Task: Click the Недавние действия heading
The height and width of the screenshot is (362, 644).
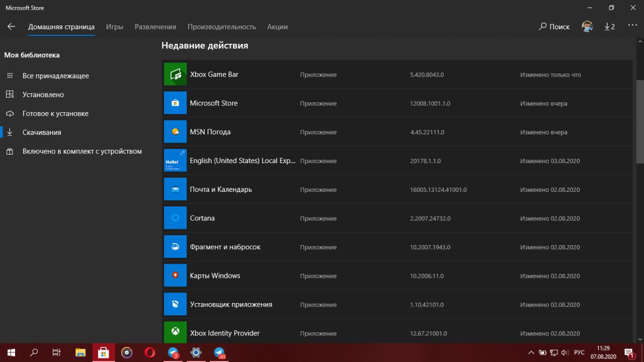Action: click(205, 45)
